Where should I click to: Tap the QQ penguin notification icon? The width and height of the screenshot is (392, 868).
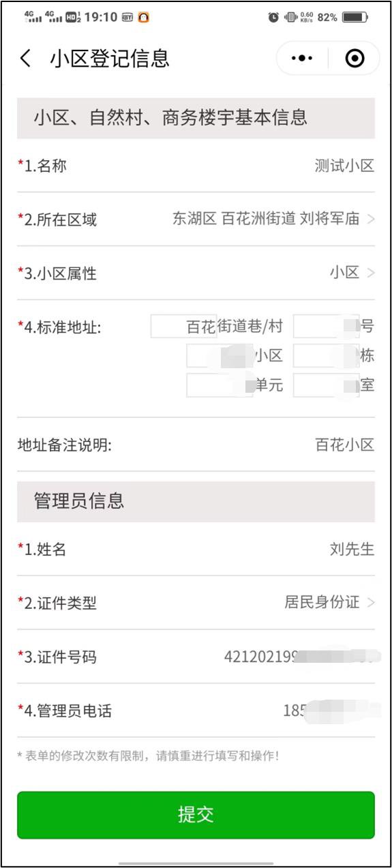[x=143, y=17]
